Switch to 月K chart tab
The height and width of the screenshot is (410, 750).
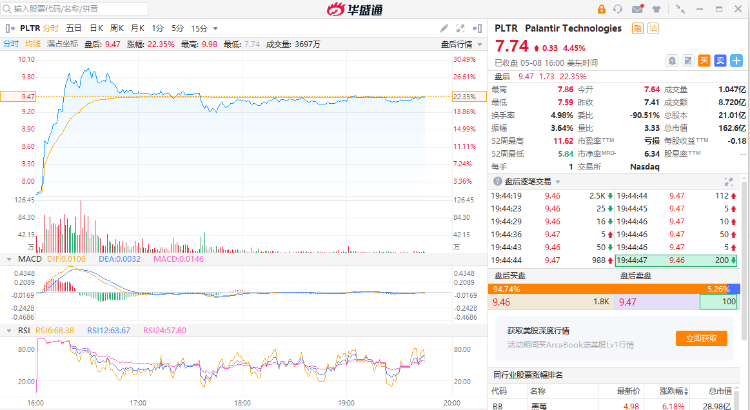[x=138, y=28]
